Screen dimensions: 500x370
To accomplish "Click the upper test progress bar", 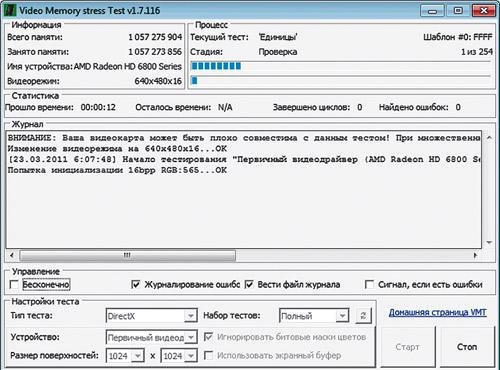I will click(341, 66).
